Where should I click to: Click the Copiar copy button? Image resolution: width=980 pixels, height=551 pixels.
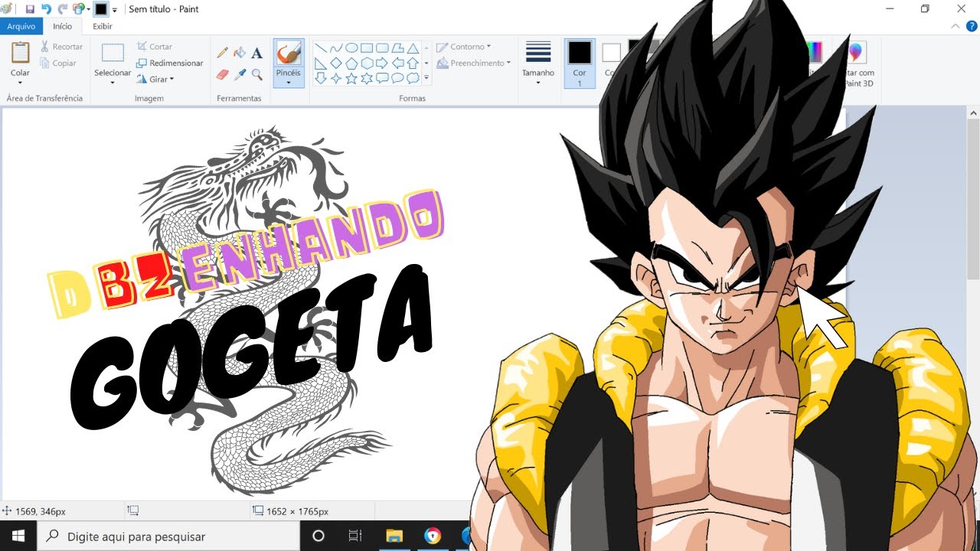[58, 64]
